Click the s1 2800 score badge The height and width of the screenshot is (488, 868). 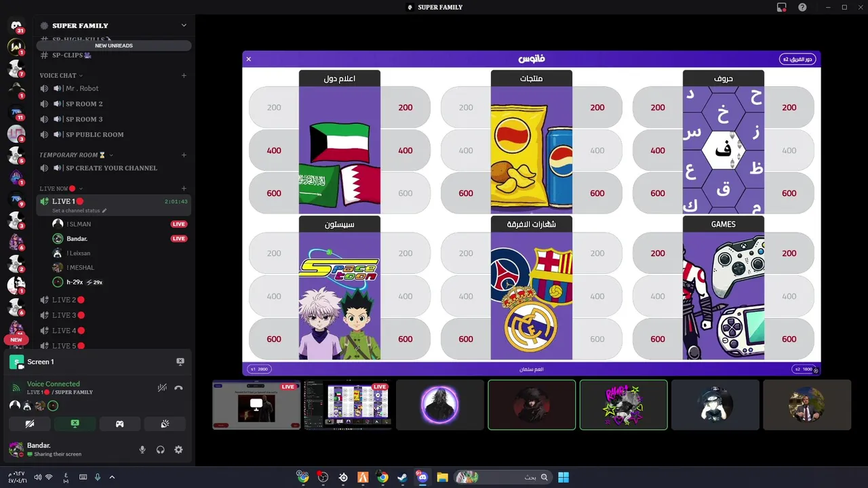click(x=260, y=369)
